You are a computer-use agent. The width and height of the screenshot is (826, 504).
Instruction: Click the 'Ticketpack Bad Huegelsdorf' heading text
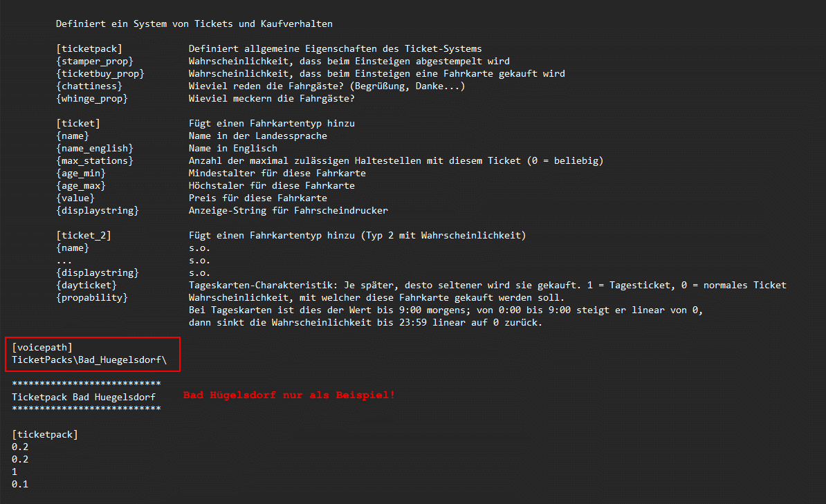point(84,397)
